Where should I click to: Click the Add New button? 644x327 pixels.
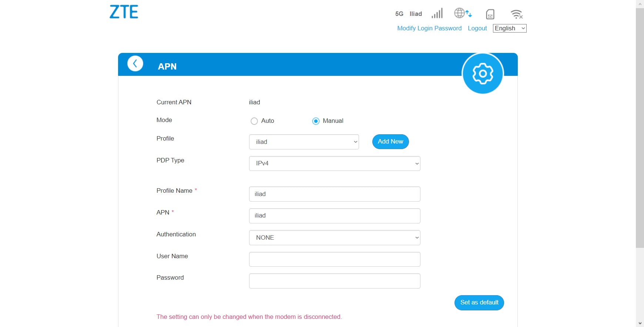390,142
